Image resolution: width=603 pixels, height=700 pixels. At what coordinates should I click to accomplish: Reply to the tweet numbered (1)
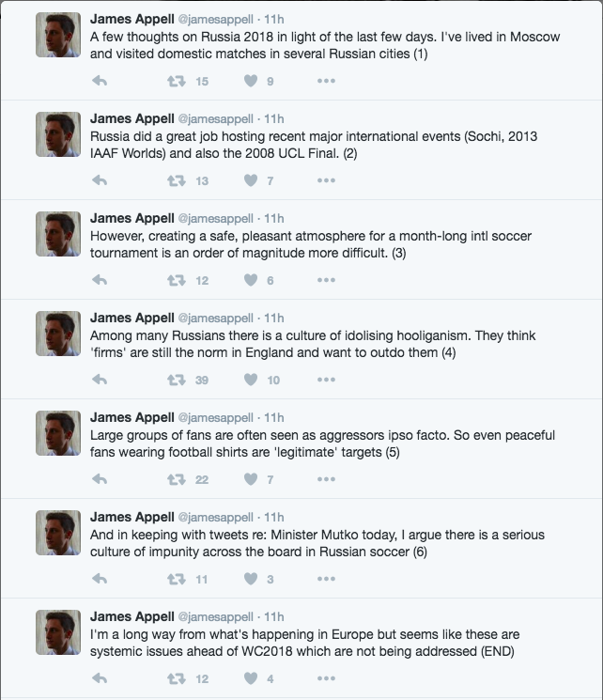(x=100, y=81)
